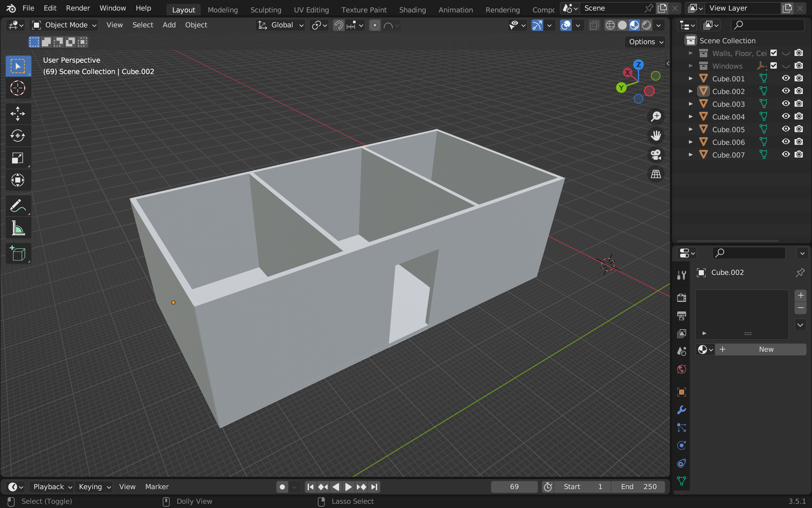This screenshot has height=508, width=812.
Task: Toggle snapping magnet icon
Action: 339,25
